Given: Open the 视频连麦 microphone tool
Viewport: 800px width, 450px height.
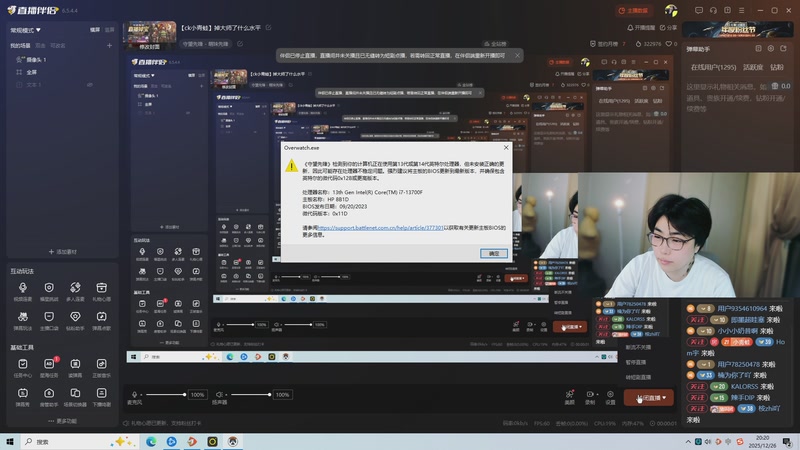Looking at the screenshot, I should pyautogui.click(x=23, y=291).
